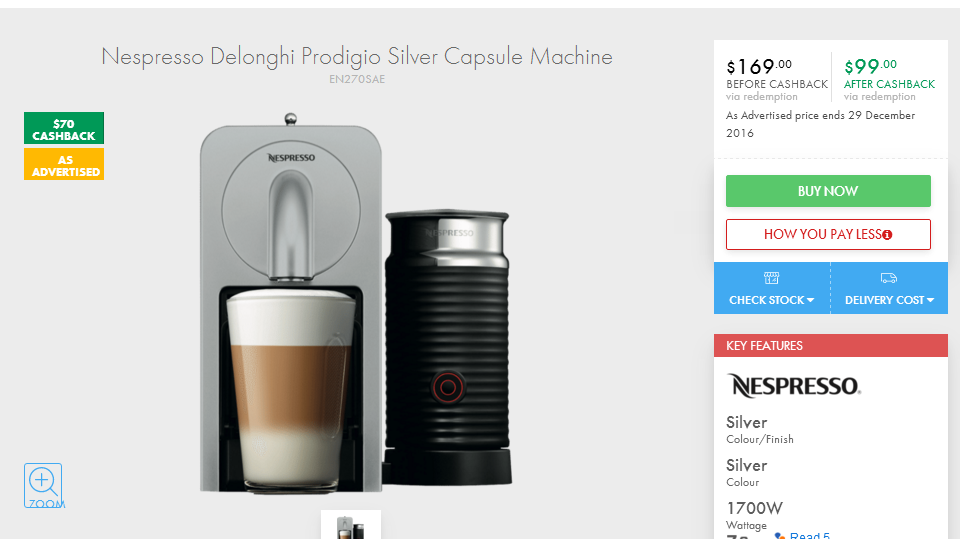Click the Buy Now button
The height and width of the screenshot is (539, 960).
point(828,191)
